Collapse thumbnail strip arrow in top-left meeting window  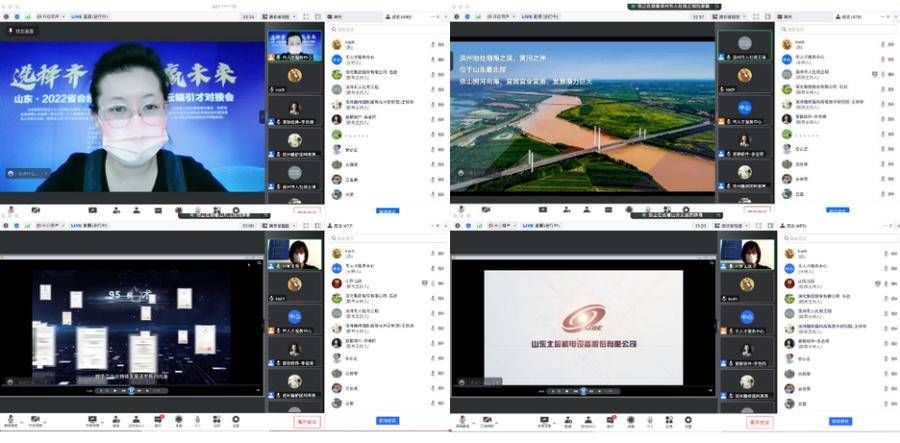click(x=263, y=115)
